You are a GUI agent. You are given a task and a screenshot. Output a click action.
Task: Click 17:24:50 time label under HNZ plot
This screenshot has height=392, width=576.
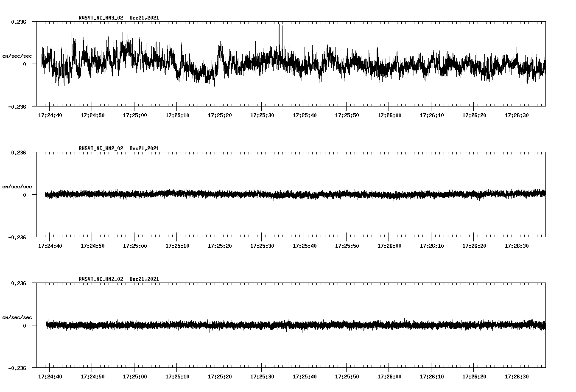click(x=92, y=376)
